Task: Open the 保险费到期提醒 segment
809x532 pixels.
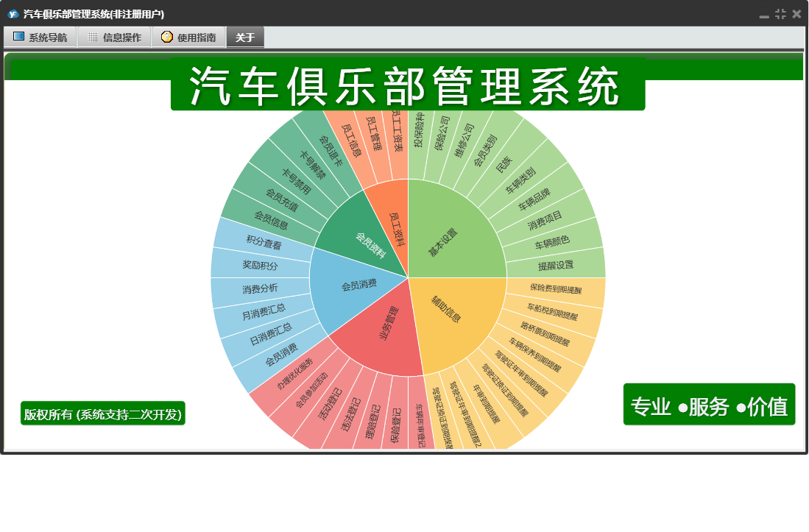Action: (555, 288)
